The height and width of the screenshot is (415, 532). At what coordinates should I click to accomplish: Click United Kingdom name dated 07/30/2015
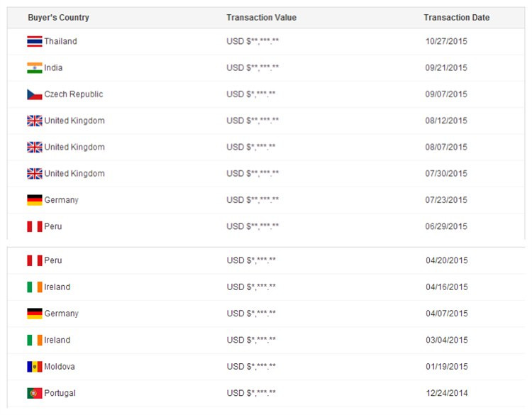[74, 174]
